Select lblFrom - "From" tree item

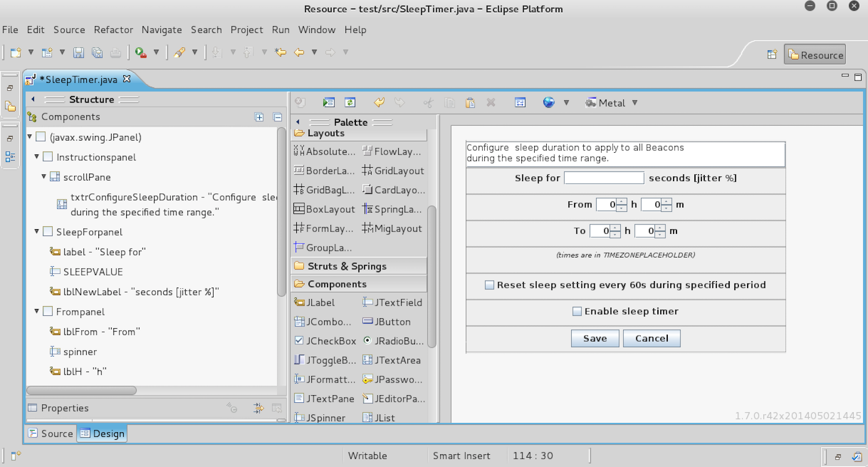pos(95,332)
